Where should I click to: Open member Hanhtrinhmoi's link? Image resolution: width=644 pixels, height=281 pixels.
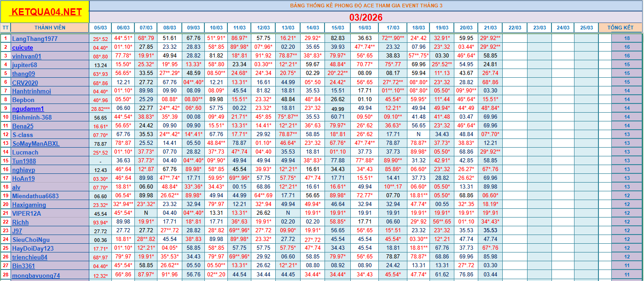pos(31,92)
